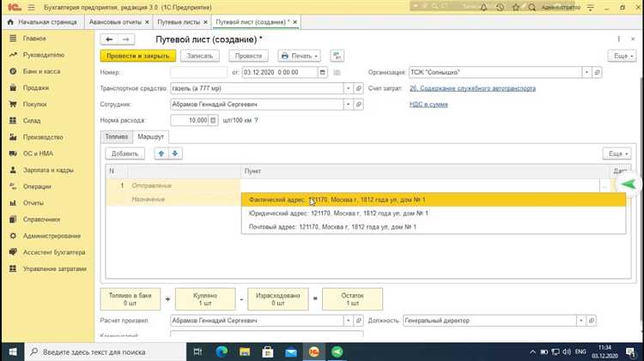The width and height of the screenshot is (644, 361).
Task: Open the НДС в сумме link
Action: [428, 105]
